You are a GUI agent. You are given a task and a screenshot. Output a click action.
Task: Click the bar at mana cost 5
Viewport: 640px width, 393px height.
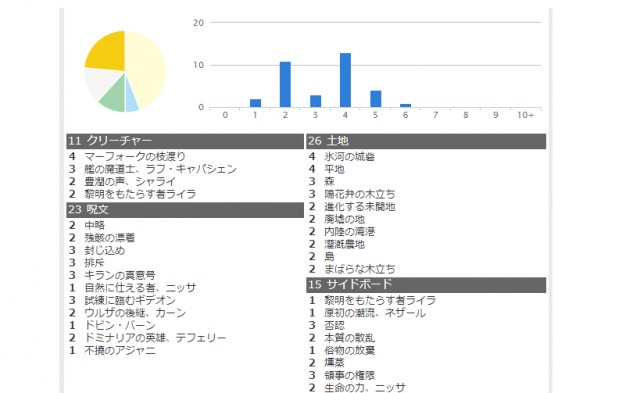376,99
